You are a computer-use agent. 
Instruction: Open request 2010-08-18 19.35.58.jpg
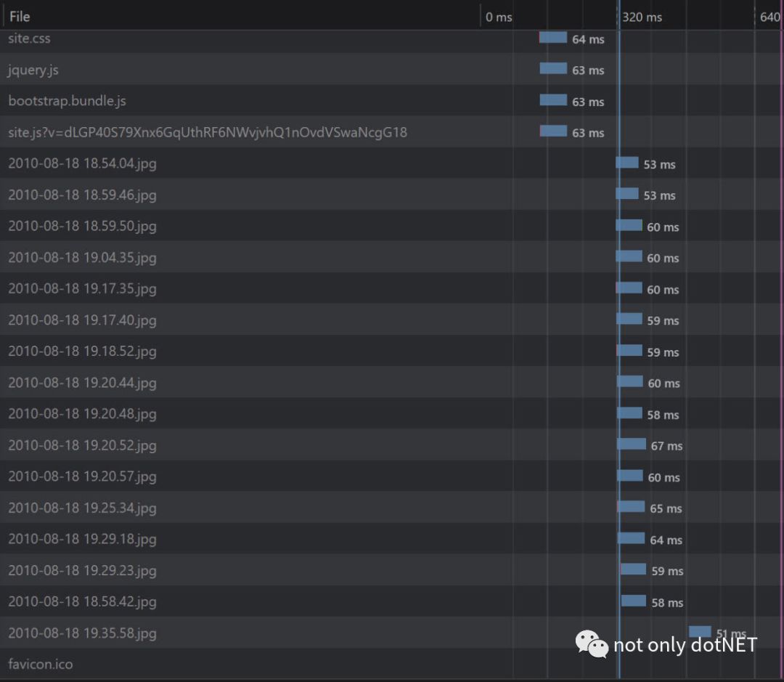392,633
